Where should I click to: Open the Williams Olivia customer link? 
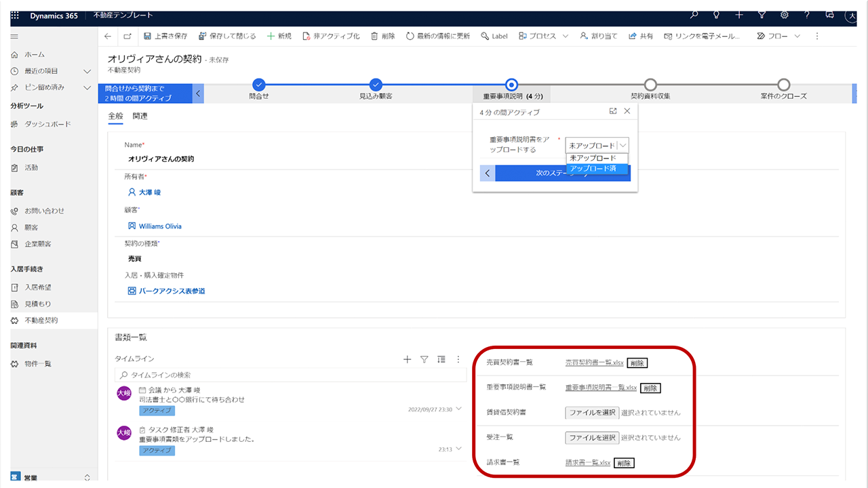click(x=160, y=226)
